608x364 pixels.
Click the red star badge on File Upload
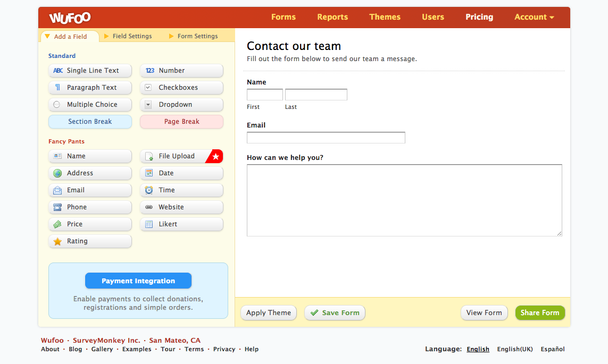[215, 156]
